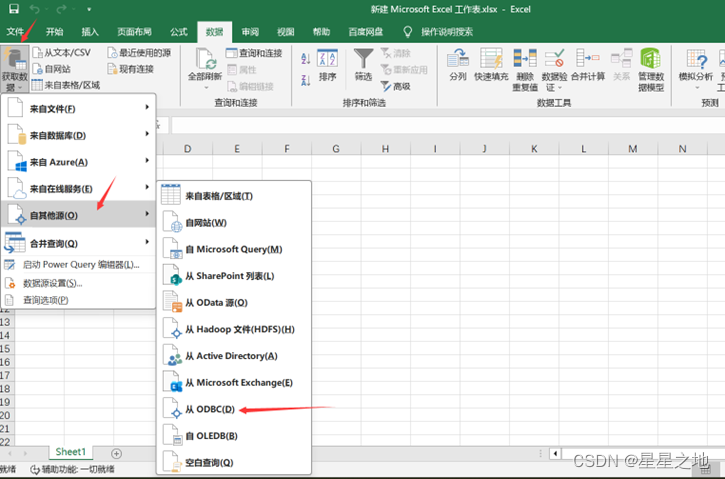The image size is (725, 479).
Task: Switch to the 公式 ribbon tab
Action: [x=178, y=31]
